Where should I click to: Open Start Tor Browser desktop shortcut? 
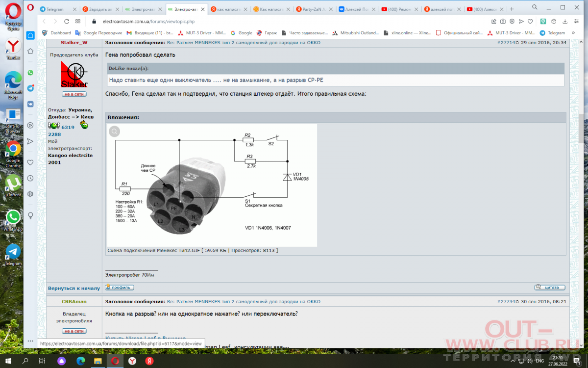[x=13, y=122]
